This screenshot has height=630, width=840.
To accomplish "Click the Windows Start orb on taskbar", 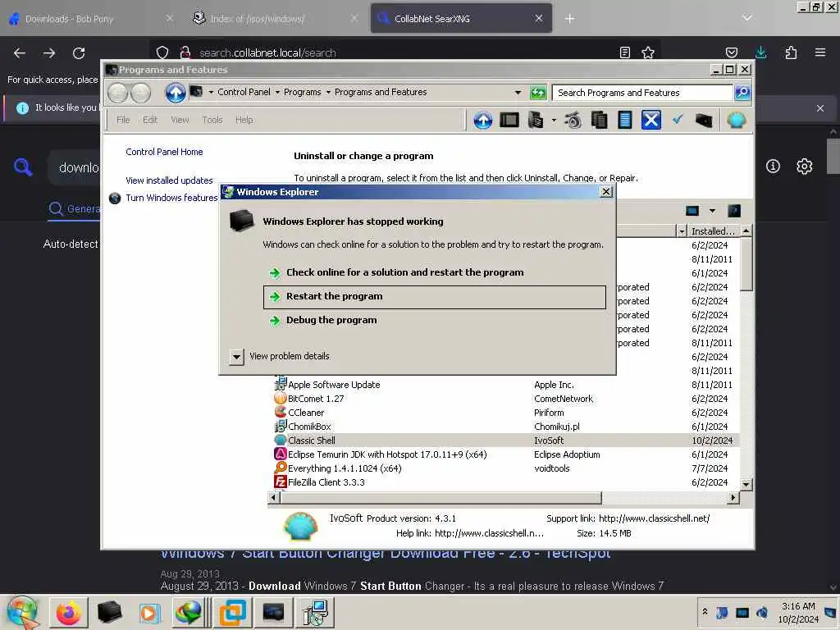I will (22, 612).
